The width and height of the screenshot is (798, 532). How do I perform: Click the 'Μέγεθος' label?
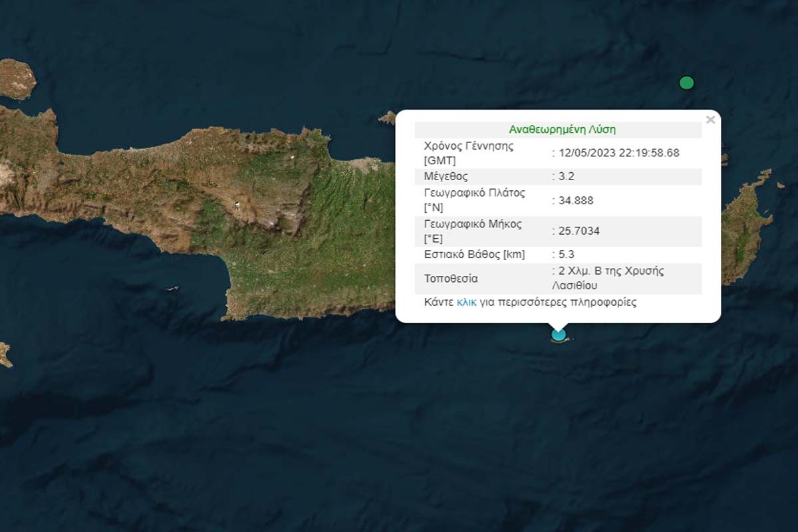pyautogui.click(x=446, y=177)
